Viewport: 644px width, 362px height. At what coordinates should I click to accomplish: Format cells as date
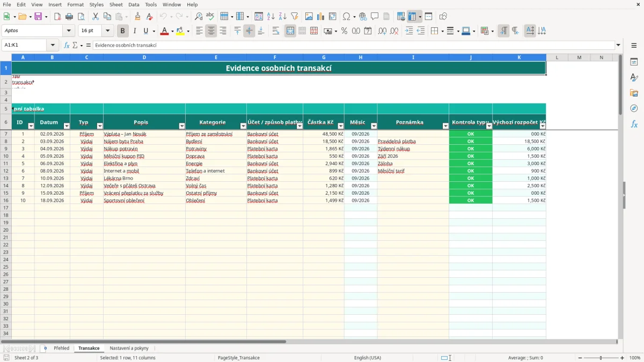tap(368, 31)
